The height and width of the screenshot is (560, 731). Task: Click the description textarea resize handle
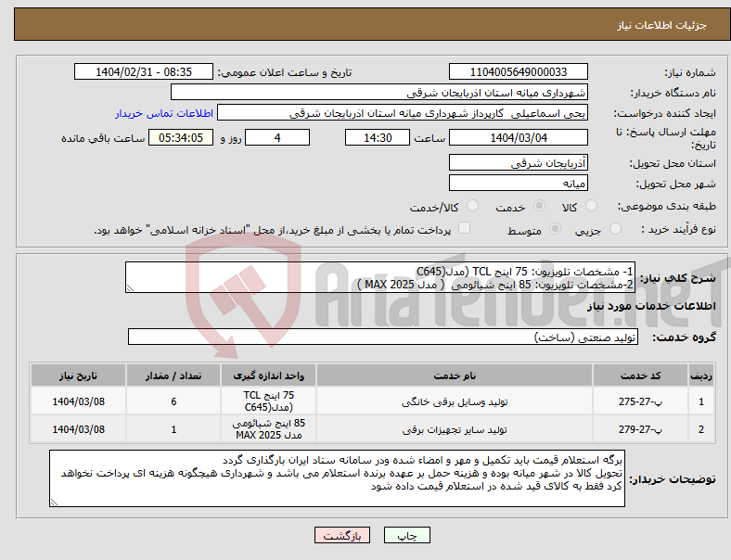point(130,288)
